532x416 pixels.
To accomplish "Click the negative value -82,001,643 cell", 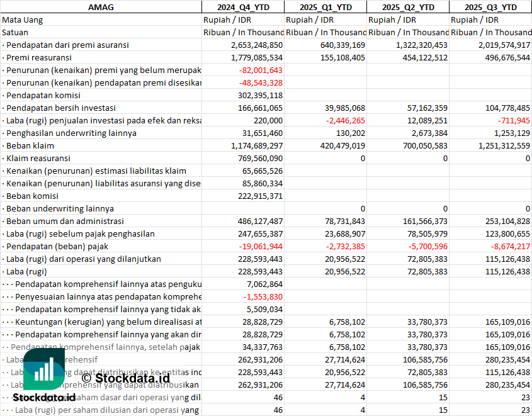I will 261,70.
